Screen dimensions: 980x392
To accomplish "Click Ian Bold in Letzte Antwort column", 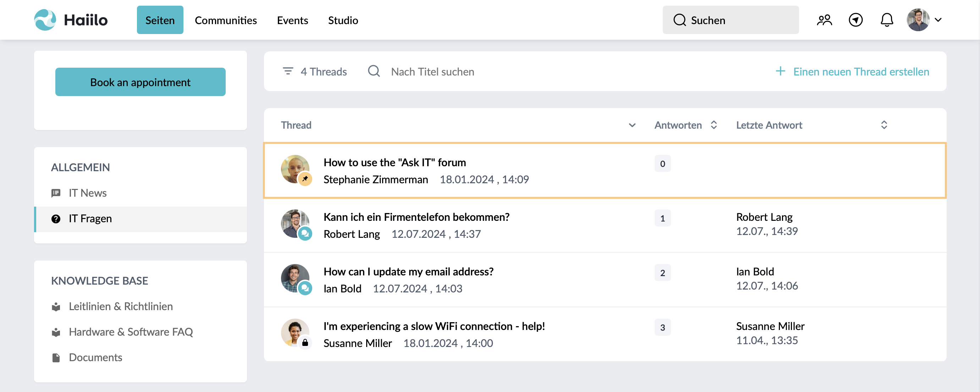I will click(755, 271).
